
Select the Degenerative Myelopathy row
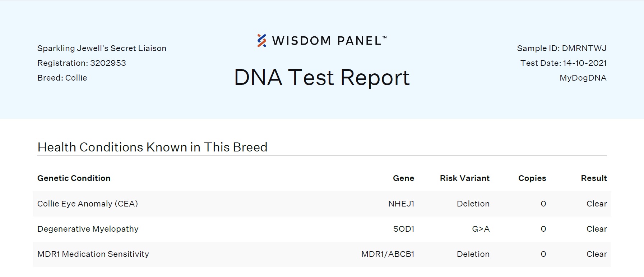pos(322,229)
